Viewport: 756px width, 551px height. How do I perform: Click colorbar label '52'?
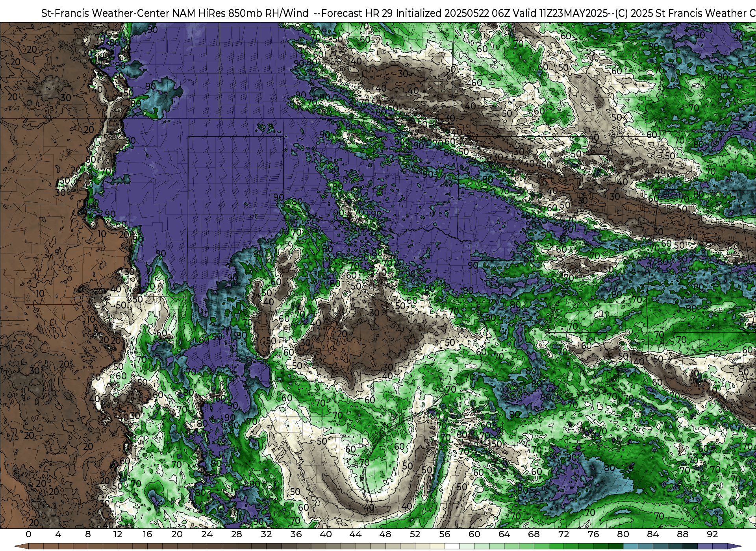(415, 534)
